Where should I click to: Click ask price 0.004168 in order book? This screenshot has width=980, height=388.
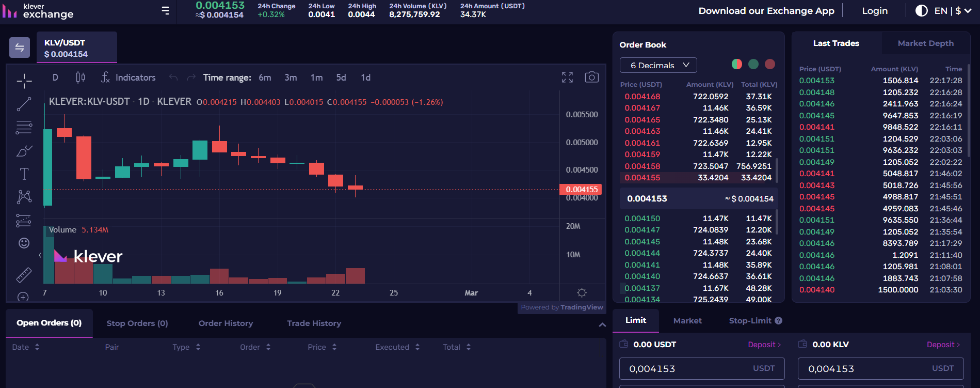pos(642,97)
